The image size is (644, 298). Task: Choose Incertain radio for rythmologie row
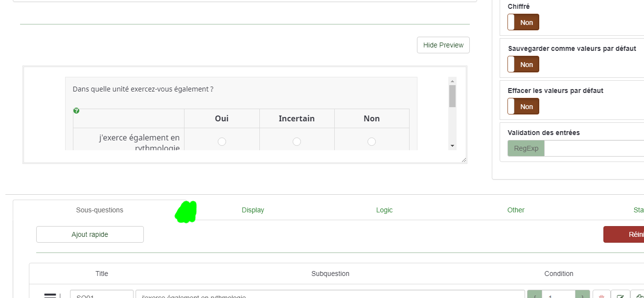[297, 141]
